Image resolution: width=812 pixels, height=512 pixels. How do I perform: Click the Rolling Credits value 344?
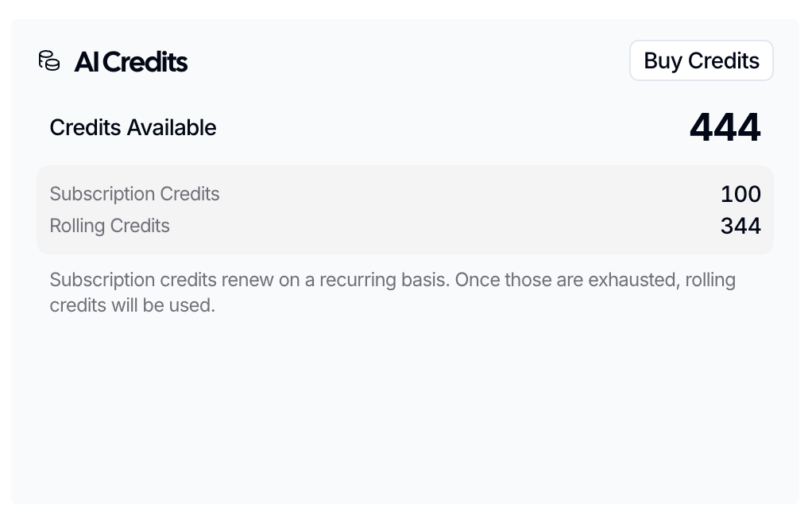coord(740,226)
